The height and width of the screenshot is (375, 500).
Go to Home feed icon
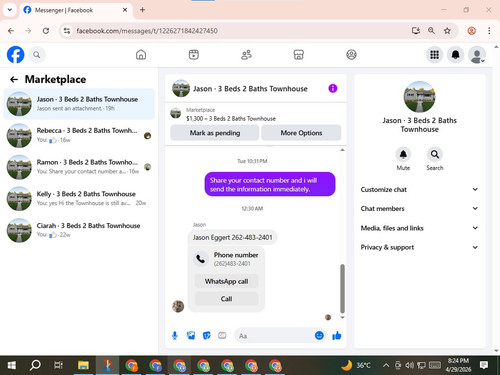[x=141, y=55]
